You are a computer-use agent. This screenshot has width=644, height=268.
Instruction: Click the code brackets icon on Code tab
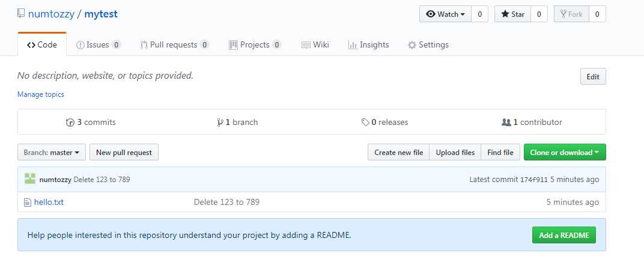(31, 45)
